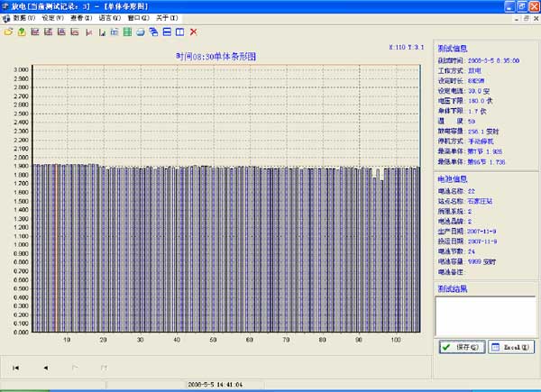The image size is (541, 392).
Task: Open the 数据 menu
Action: [24, 18]
